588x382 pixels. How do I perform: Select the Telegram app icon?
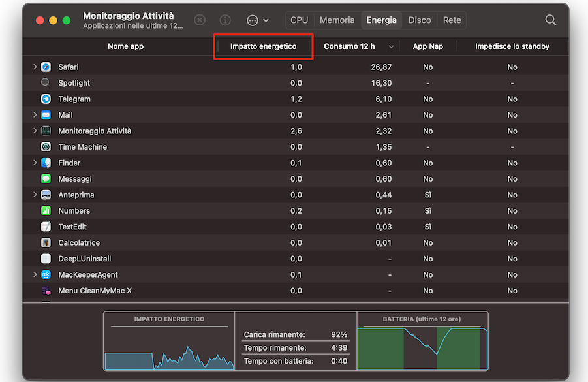point(46,99)
